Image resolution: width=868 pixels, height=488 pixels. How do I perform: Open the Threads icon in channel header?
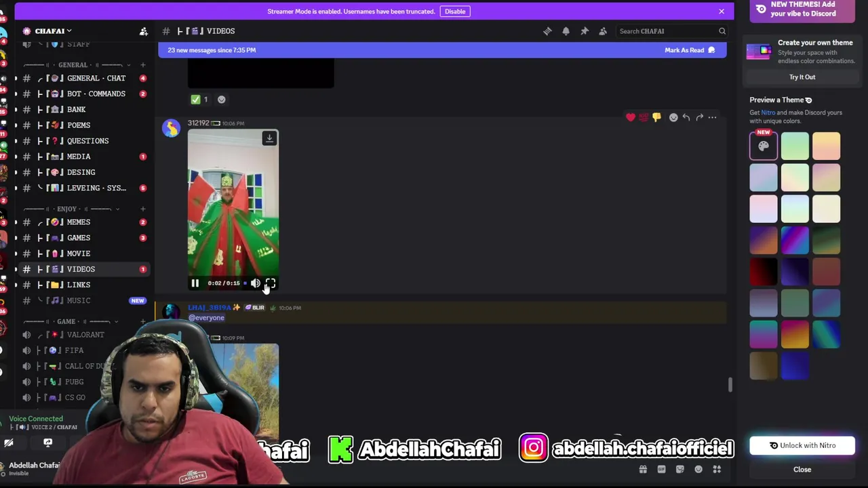coord(547,31)
